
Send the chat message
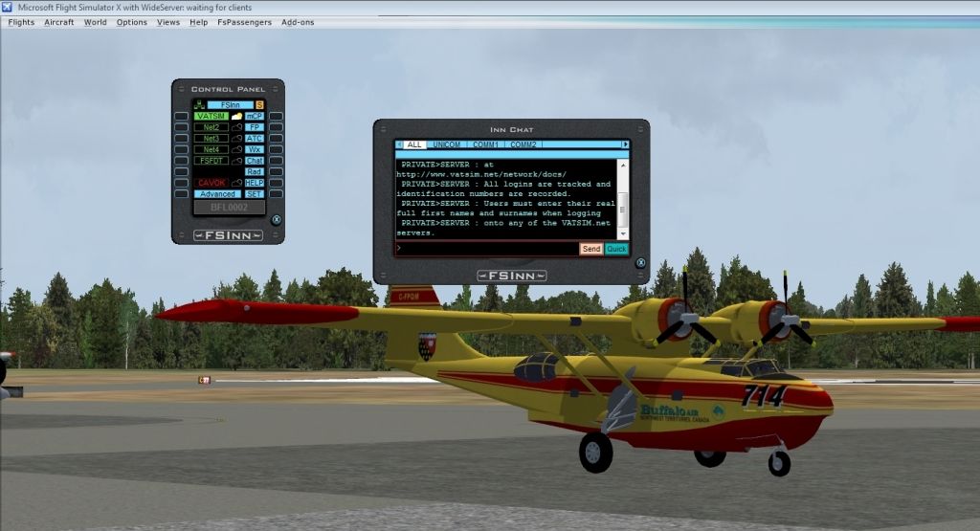pos(591,249)
